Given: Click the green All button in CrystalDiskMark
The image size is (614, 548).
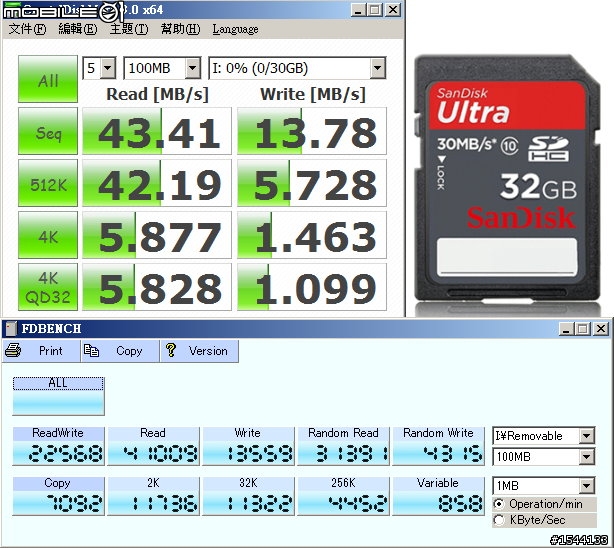Looking at the screenshot, I should coord(48,79).
